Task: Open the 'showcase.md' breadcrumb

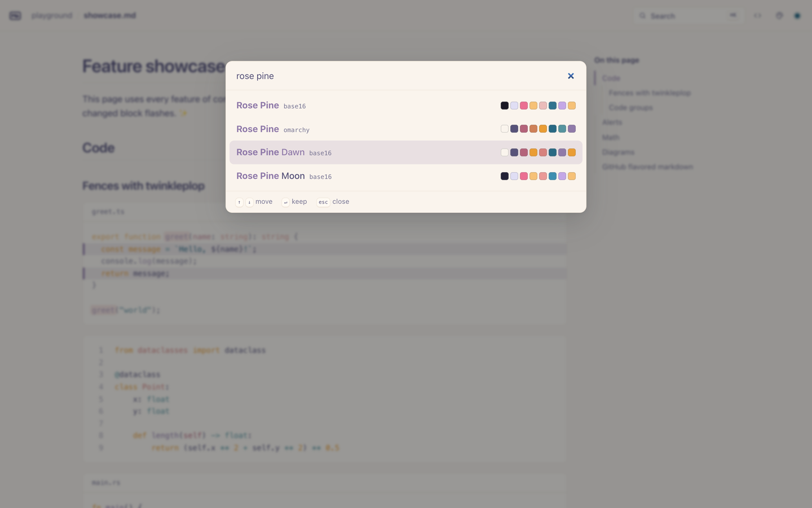Action: (110, 15)
